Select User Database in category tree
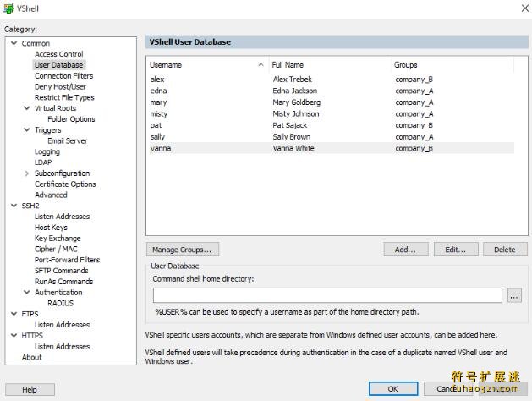This screenshot has height=401, width=532. 58,65
